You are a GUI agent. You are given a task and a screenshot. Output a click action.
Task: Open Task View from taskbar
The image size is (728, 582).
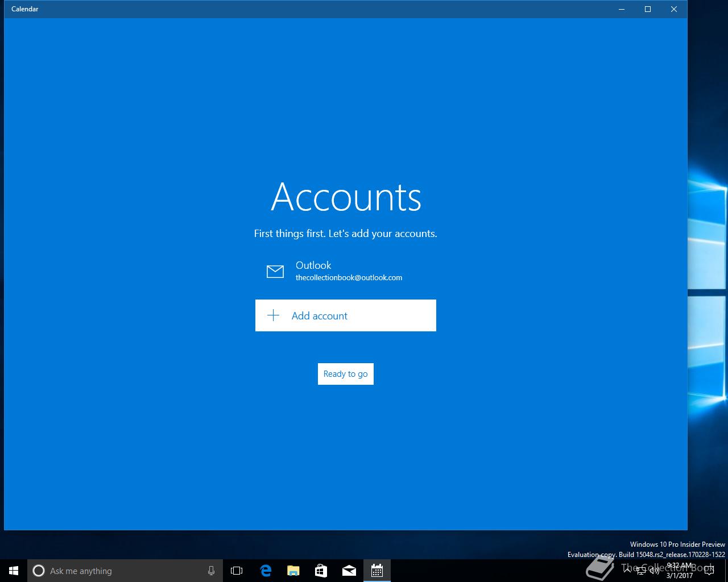[237, 571]
